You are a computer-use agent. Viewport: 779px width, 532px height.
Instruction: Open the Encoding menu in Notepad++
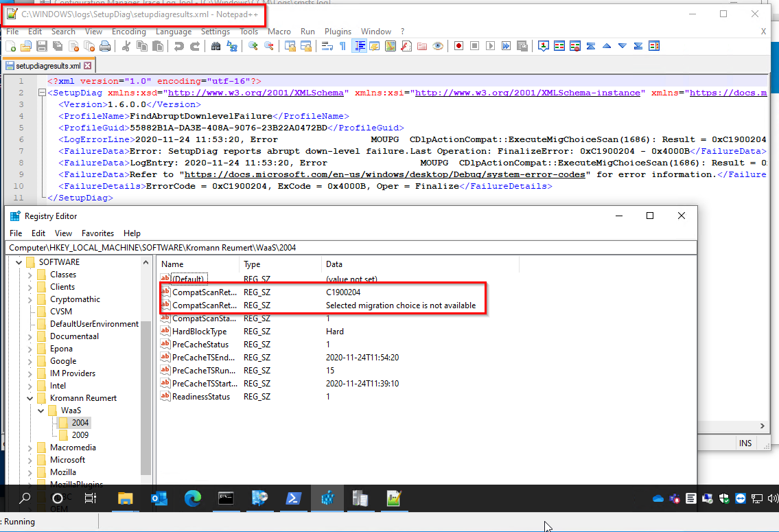pos(128,32)
